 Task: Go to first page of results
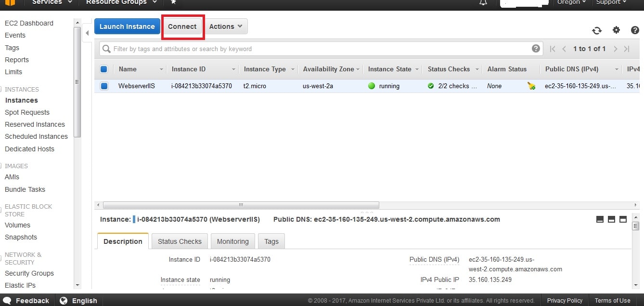pyautogui.click(x=553, y=49)
